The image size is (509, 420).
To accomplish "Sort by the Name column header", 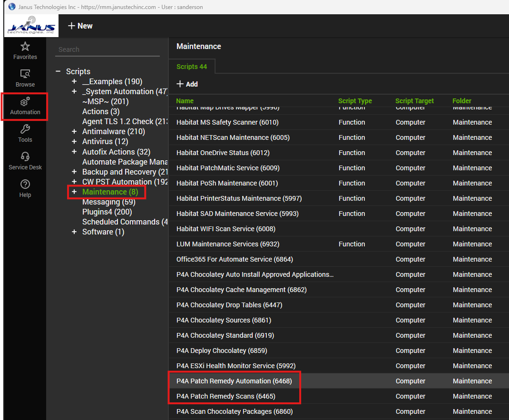I will (185, 101).
